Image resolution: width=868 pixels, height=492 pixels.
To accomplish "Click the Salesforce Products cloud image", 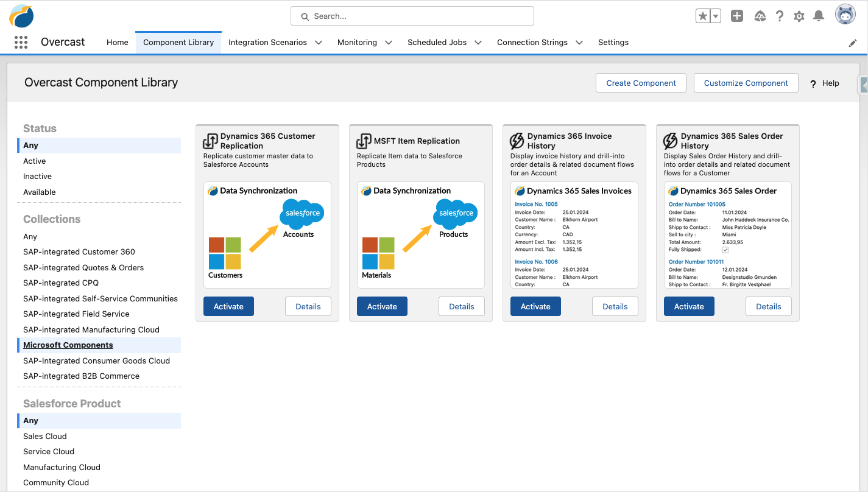I will [455, 213].
